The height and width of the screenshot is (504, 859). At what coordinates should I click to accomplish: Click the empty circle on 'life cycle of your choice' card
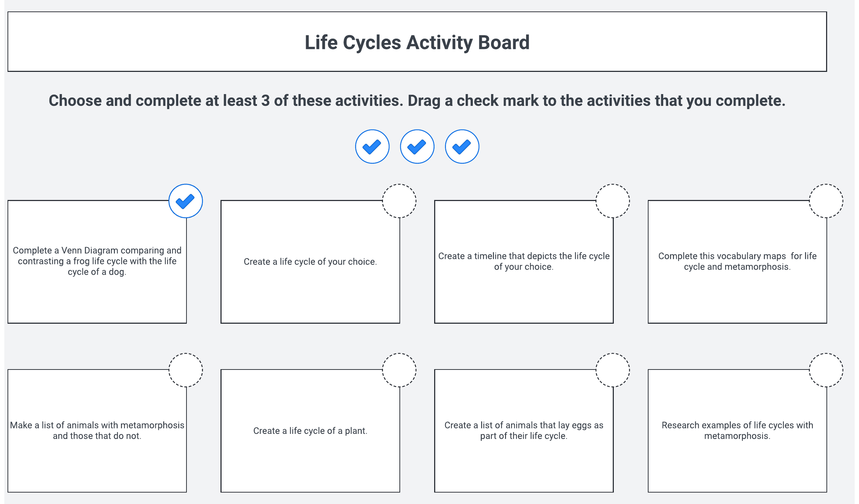(399, 201)
